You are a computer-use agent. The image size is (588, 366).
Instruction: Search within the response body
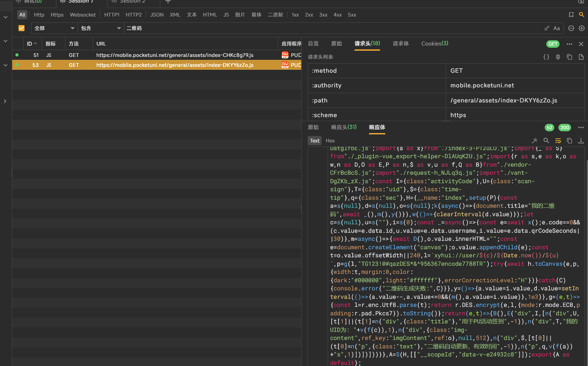pyautogui.click(x=546, y=141)
